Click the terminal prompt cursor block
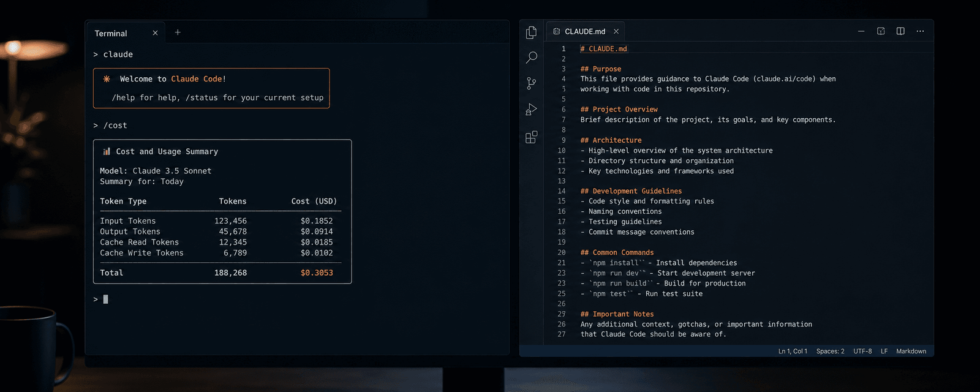980x392 pixels. pyautogui.click(x=105, y=299)
